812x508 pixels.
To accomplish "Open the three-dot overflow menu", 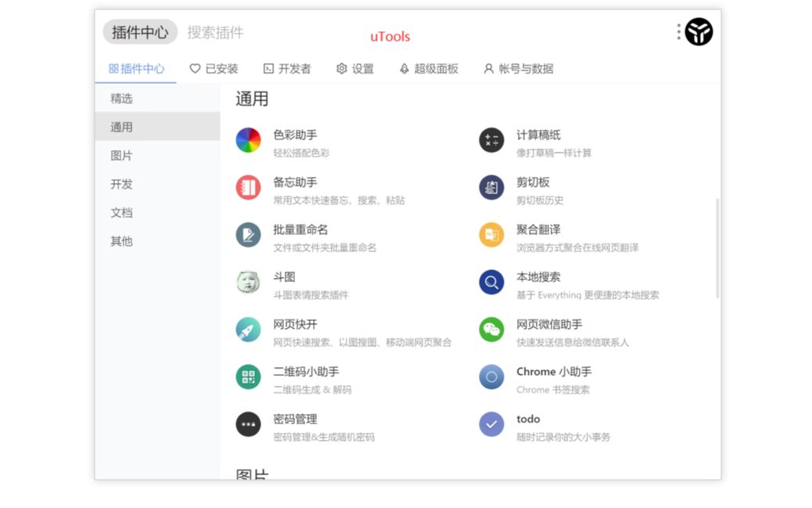I will point(677,31).
